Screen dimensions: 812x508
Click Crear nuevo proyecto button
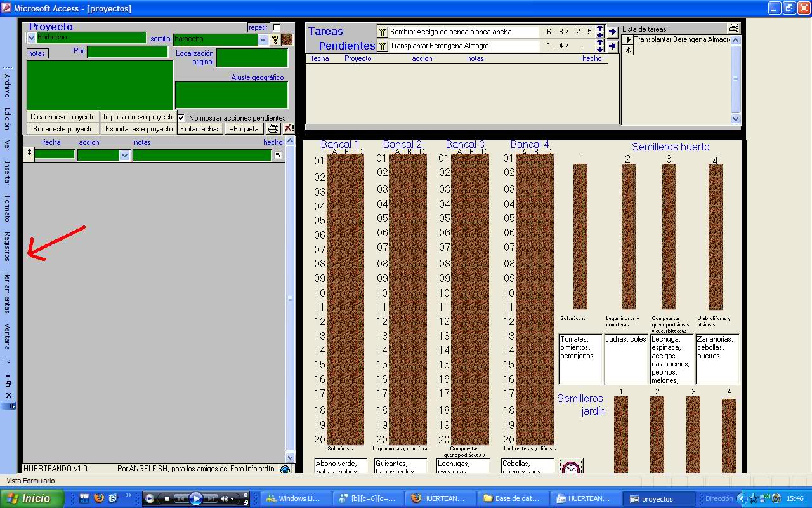[63, 117]
